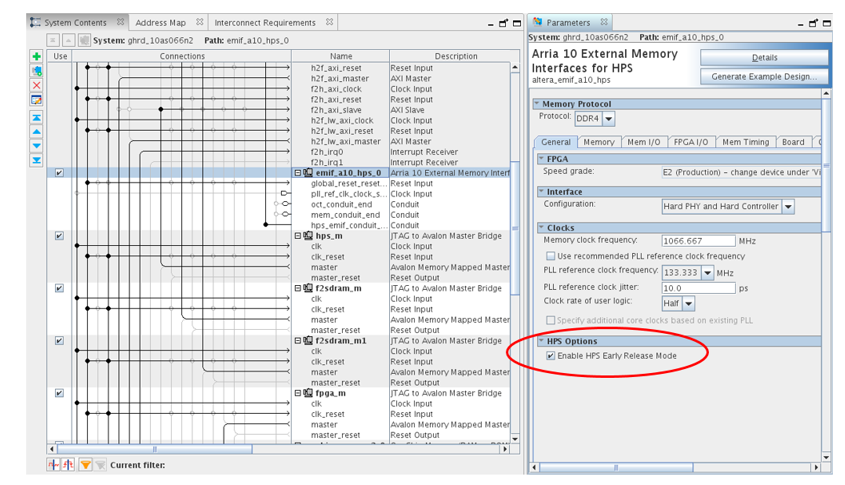Viewport: 845px width, 485px height.
Task: Click the grey clear filter funnel icon
Action: point(100,465)
